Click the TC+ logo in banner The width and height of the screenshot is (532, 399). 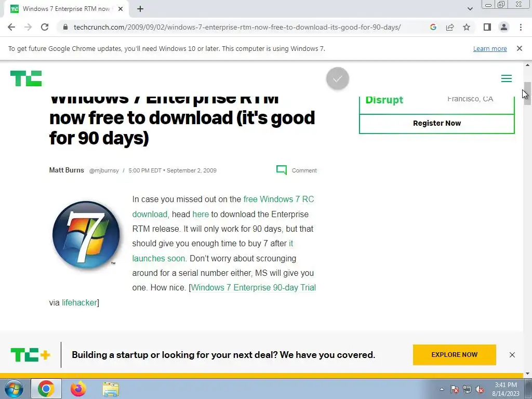tap(31, 355)
